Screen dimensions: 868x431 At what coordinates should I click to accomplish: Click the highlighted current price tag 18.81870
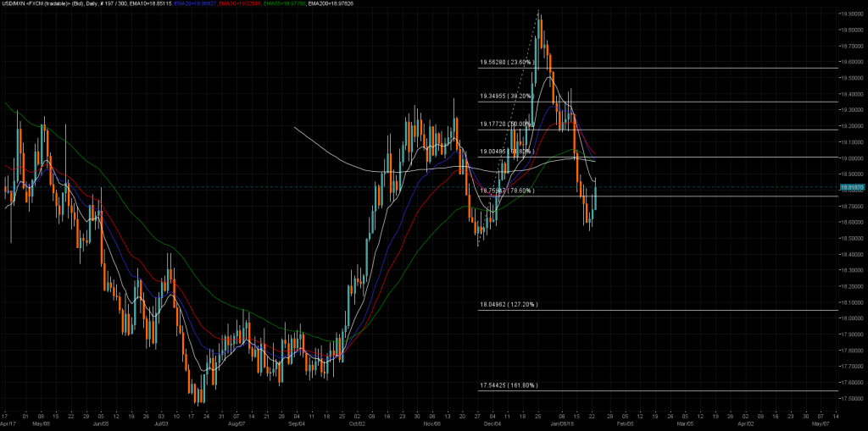(851, 187)
